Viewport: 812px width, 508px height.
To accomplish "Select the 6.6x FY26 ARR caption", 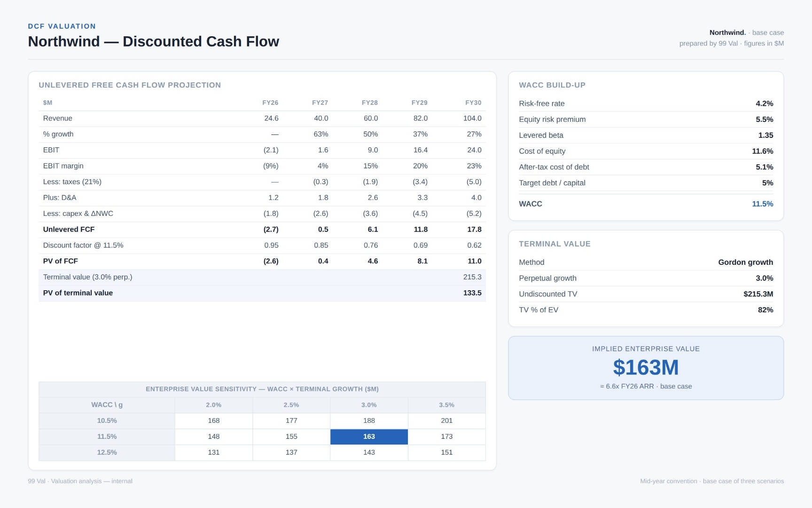I will click(x=646, y=387).
